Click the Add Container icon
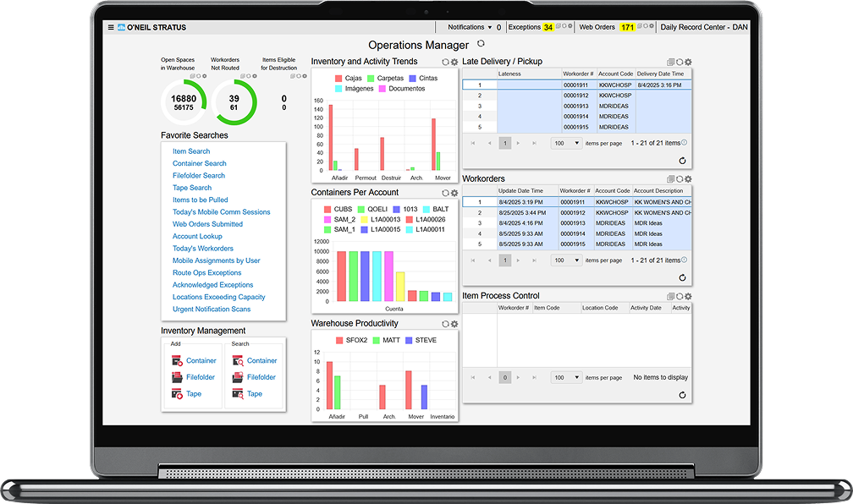Screen dimensions: 853x504 tap(177, 361)
